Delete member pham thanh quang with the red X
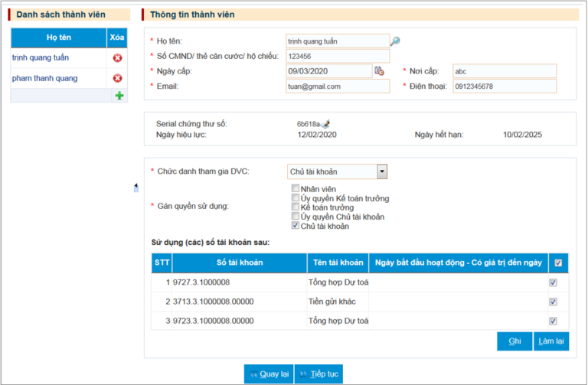Viewport: 588px width, 385px height. (117, 78)
